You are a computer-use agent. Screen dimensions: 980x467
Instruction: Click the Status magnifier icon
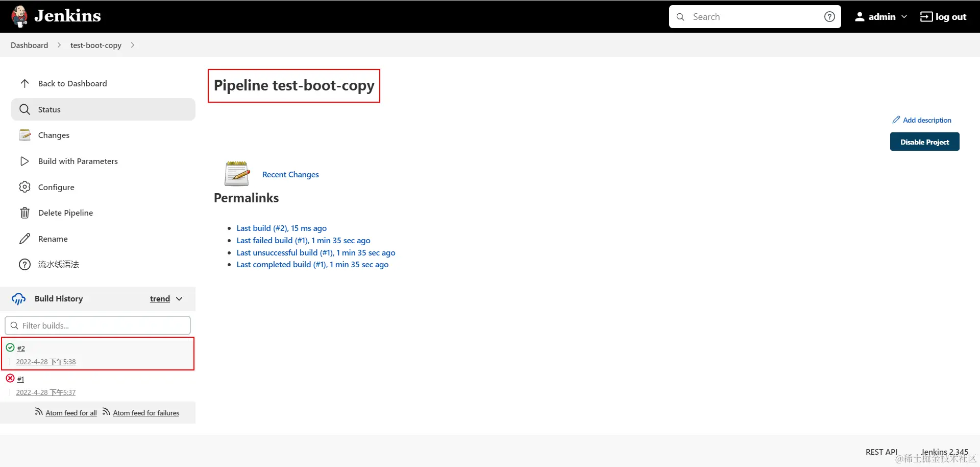click(24, 109)
